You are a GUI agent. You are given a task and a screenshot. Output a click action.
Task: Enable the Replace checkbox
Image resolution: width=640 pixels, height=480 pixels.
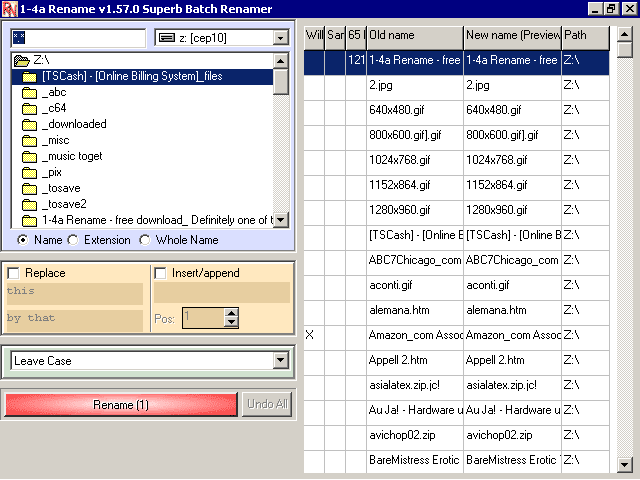13,273
